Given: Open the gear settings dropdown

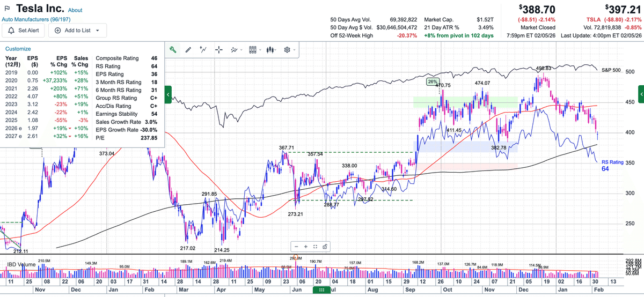Looking at the screenshot, I should click(289, 49).
